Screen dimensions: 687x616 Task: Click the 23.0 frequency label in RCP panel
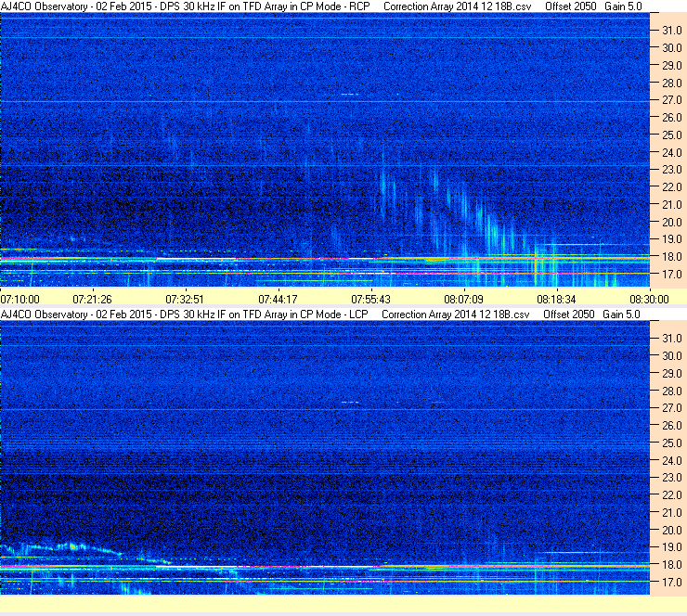(x=671, y=170)
